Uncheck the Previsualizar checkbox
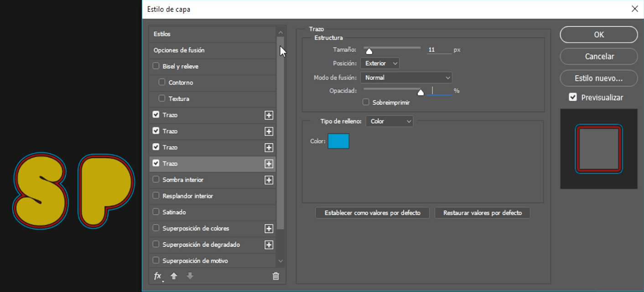 [573, 97]
